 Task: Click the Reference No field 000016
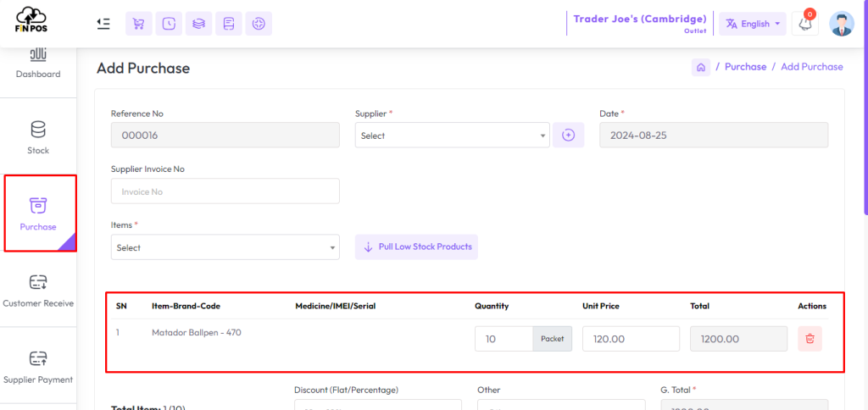[x=225, y=135]
